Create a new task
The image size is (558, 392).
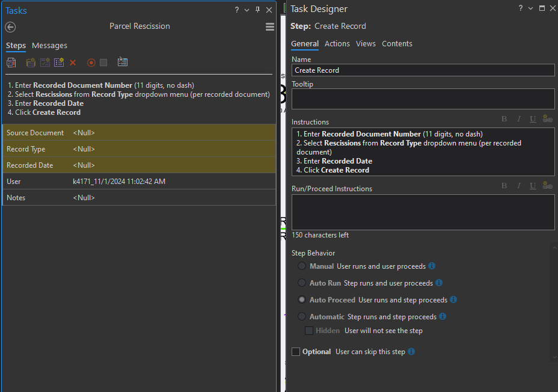point(44,62)
